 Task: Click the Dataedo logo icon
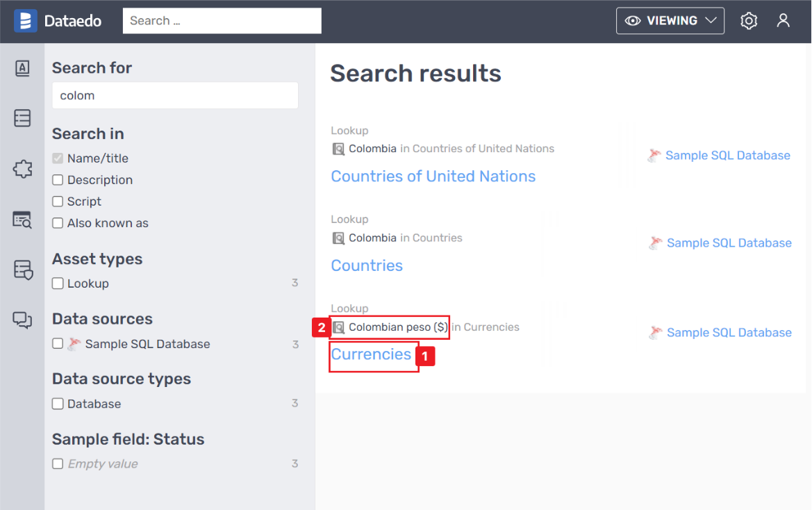click(x=25, y=21)
